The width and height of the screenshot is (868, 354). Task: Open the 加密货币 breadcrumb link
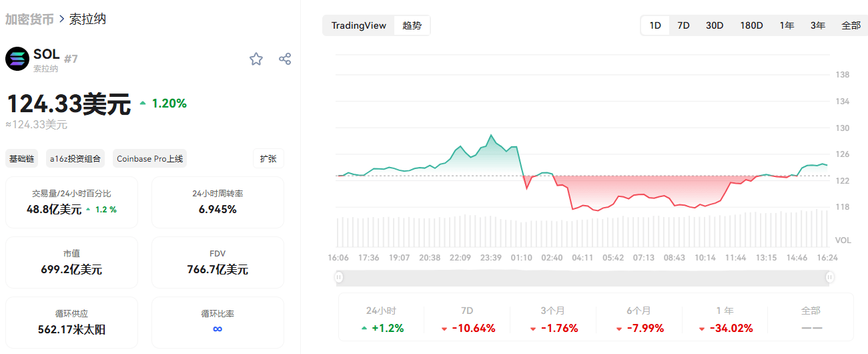[29, 19]
